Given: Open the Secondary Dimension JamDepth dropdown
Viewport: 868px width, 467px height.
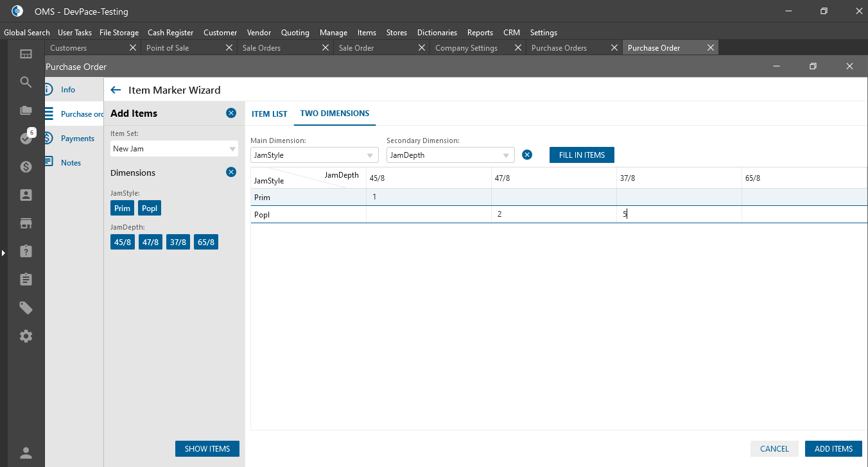Looking at the screenshot, I should (x=507, y=155).
